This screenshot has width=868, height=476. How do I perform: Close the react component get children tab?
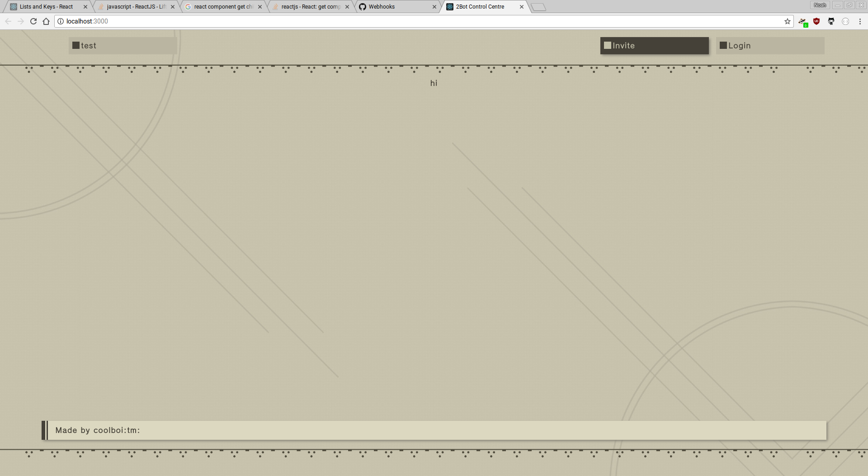260,7
